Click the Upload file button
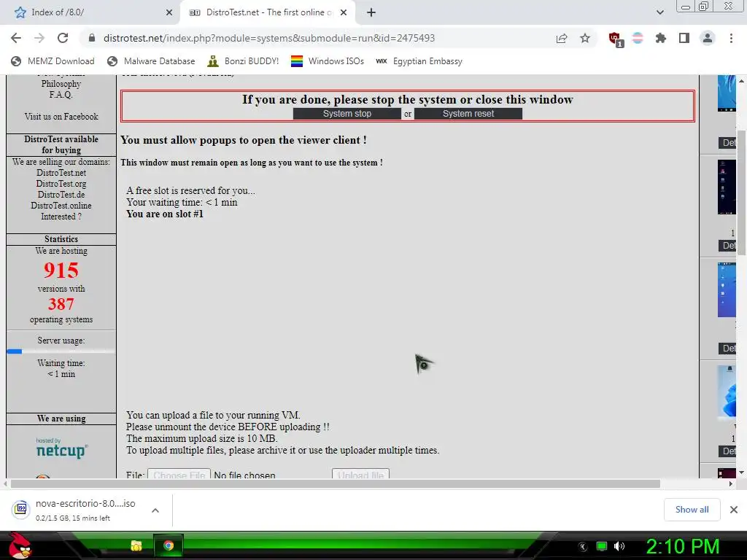 (360, 474)
